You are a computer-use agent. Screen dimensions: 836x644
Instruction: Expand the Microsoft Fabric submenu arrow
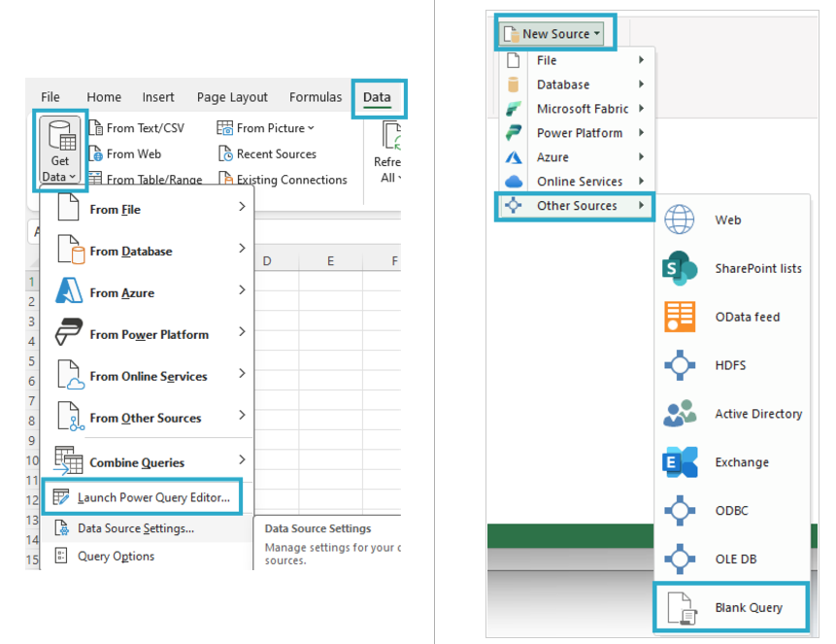(x=642, y=109)
